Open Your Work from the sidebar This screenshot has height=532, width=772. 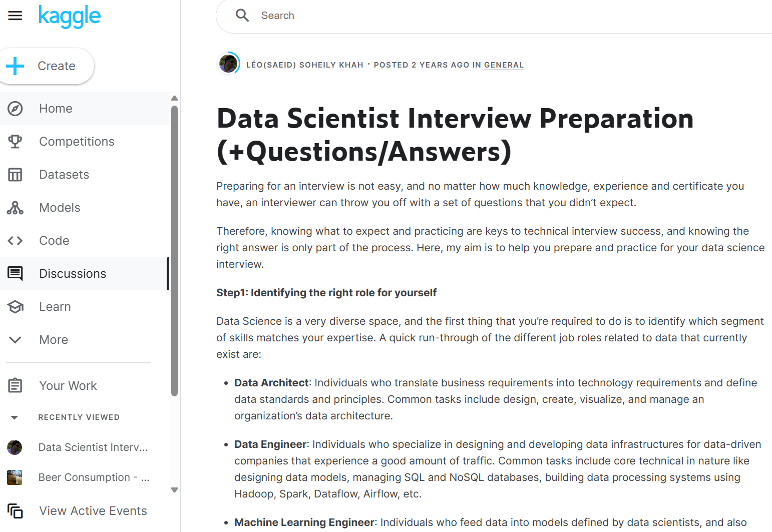(68, 386)
